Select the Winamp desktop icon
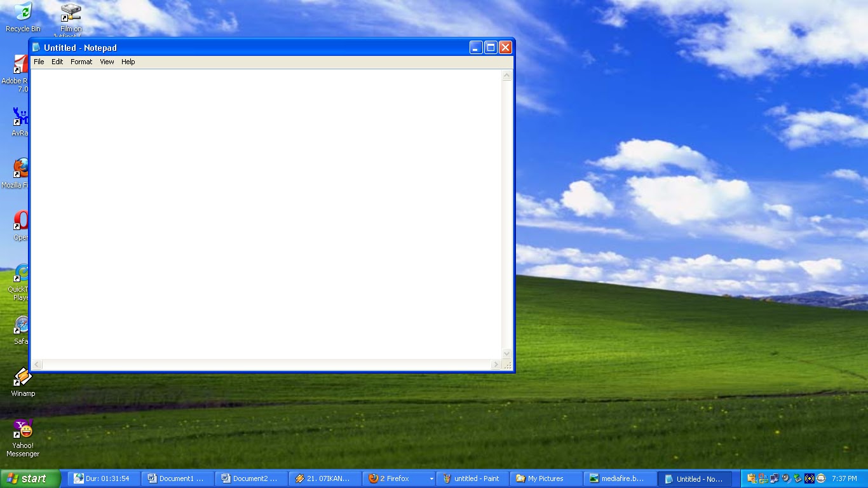The height and width of the screenshot is (488, 868). click(23, 383)
